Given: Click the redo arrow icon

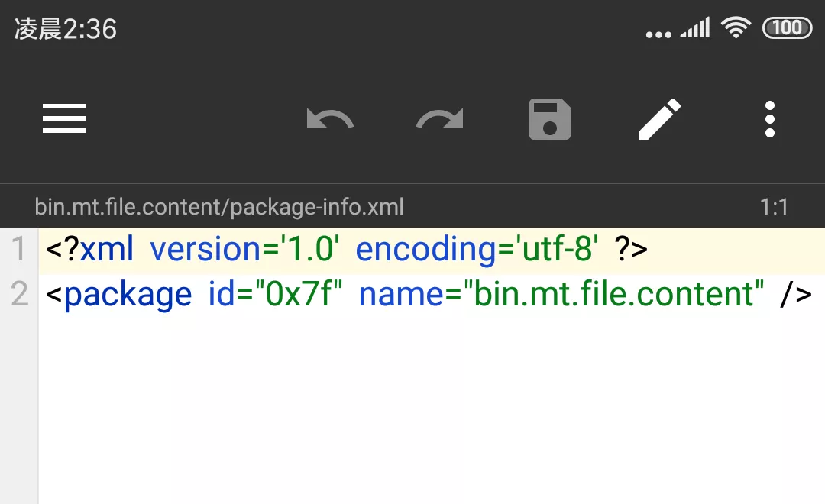Looking at the screenshot, I should click(440, 120).
